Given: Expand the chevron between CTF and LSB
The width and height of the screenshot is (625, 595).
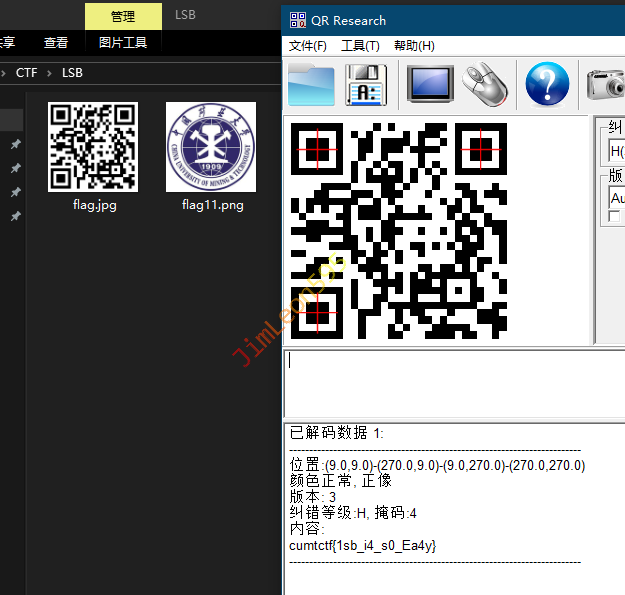Looking at the screenshot, I should [50, 73].
